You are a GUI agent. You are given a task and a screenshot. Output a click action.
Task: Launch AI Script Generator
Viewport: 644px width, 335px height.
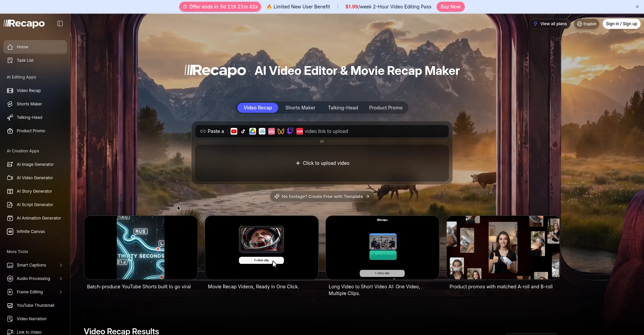(35, 205)
